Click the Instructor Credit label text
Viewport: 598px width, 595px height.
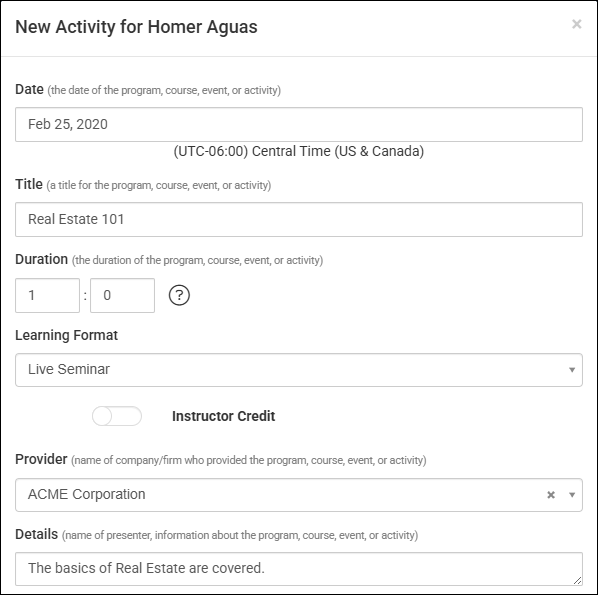223,416
